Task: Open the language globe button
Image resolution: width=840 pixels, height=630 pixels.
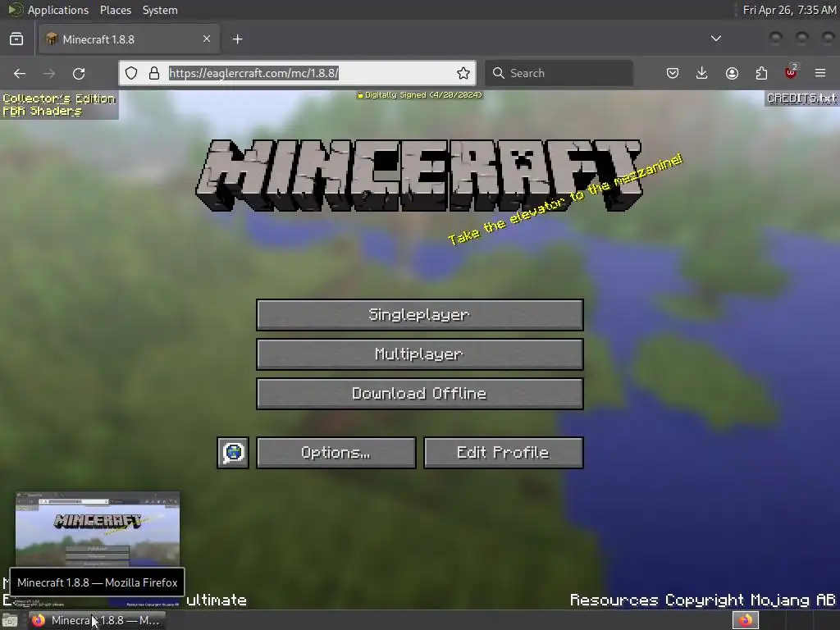Action: [232, 453]
